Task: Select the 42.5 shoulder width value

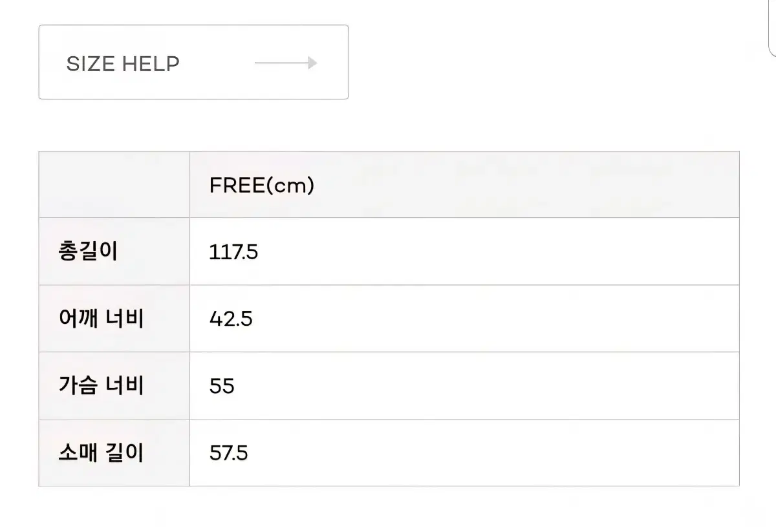Action: point(231,319)
